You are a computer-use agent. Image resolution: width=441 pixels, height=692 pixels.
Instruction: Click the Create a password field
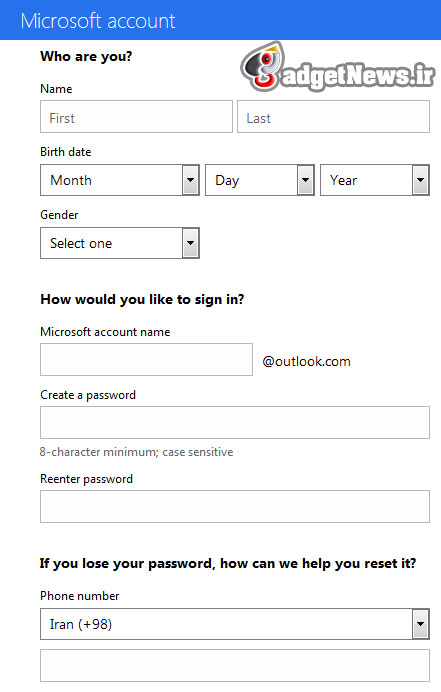[x=235, y=422]
